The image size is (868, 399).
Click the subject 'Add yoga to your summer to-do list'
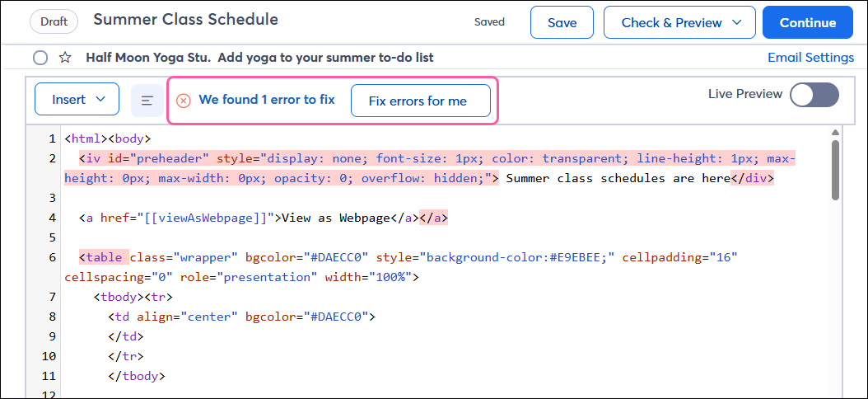(x=325, y=58)
